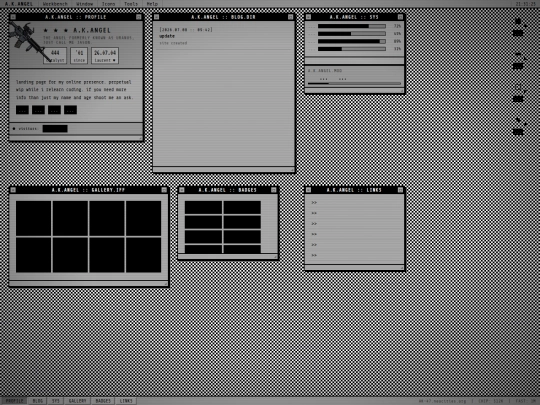
Task: Open the topmost desktop icon on right edge
Action: point(519,27)
